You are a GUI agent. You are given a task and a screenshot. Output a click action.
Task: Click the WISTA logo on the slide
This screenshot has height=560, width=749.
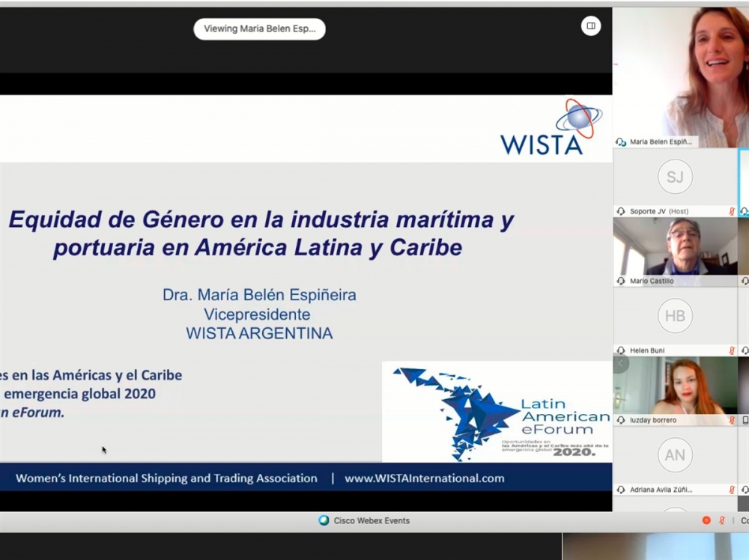pyautogui.click(x=551, y=127)
